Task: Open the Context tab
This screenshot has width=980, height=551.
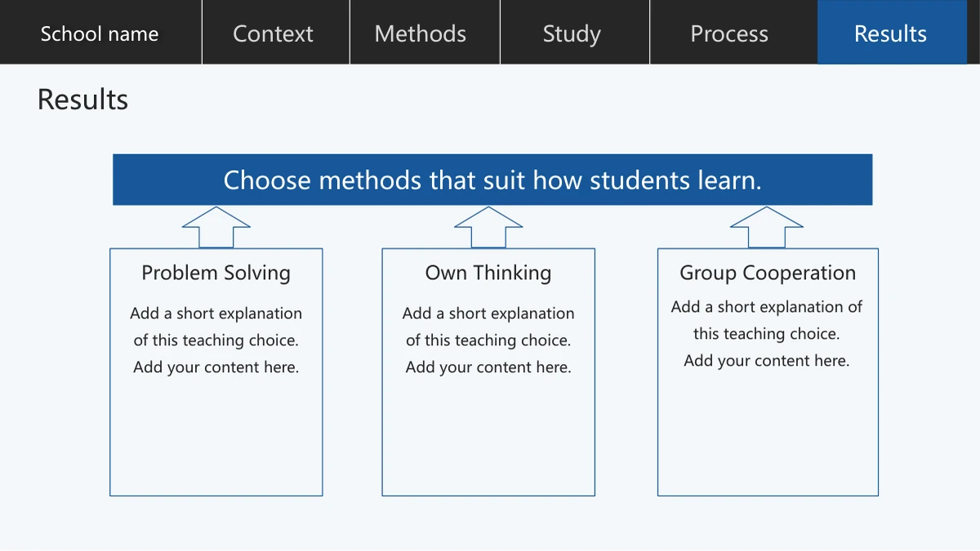Action: click(276, 33)
